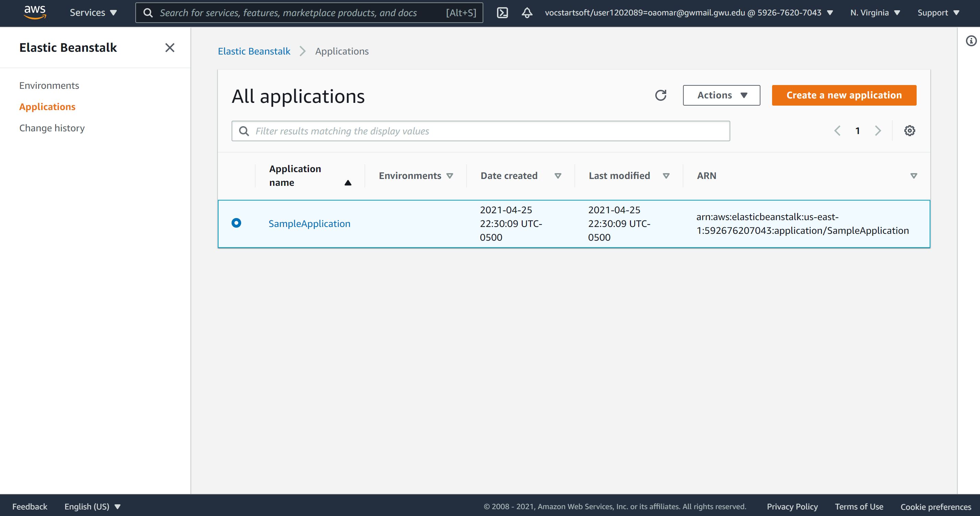The width and height of the screenshot is (980, 516).
Task: Click the SampleApplication ARN text
Action: tap(802, 224)
